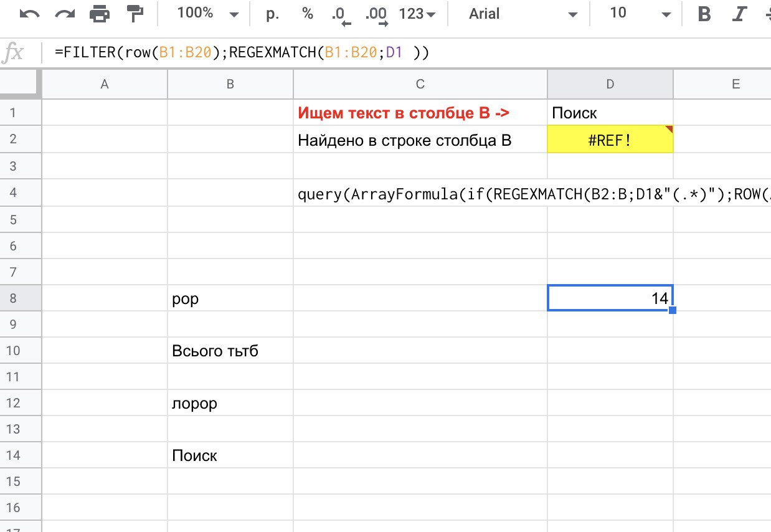Click the Undo arrow icon
The width and height of the screenshot is (771, 532).
click(29, 14)
